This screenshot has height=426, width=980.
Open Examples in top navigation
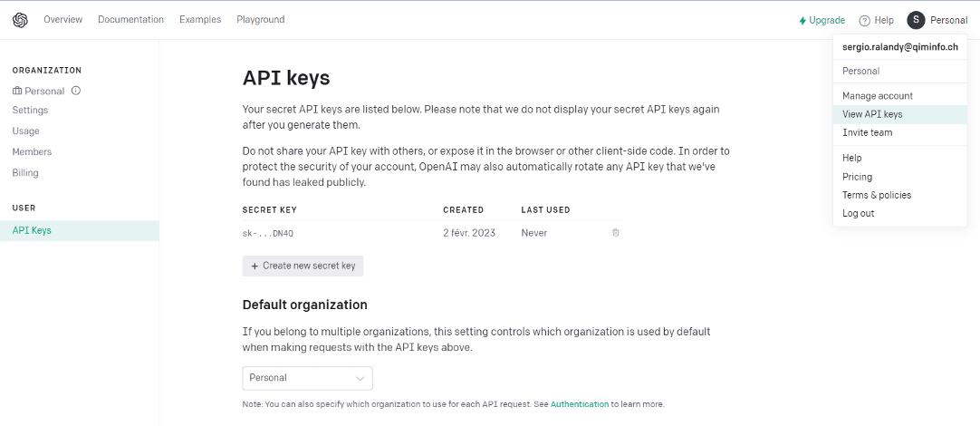(x=200, y=19)
